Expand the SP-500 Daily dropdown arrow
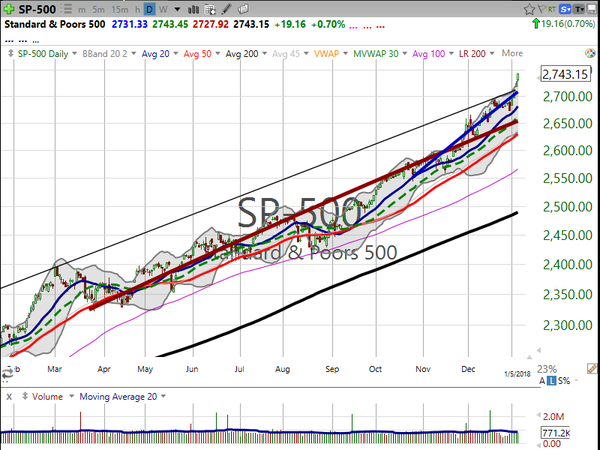The height and width of the screenshot is (450, 600). 75,54
